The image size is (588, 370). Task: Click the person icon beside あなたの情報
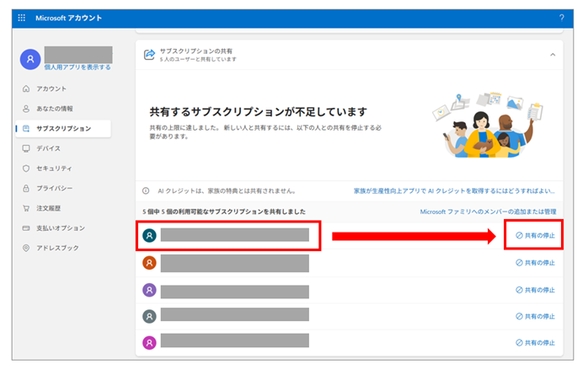pos(26,109)
